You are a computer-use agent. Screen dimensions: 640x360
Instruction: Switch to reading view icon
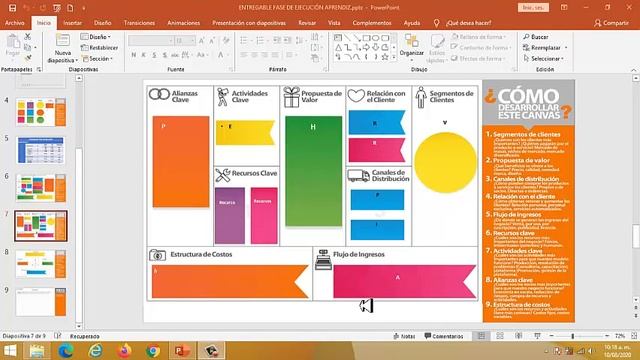[518, 336]
